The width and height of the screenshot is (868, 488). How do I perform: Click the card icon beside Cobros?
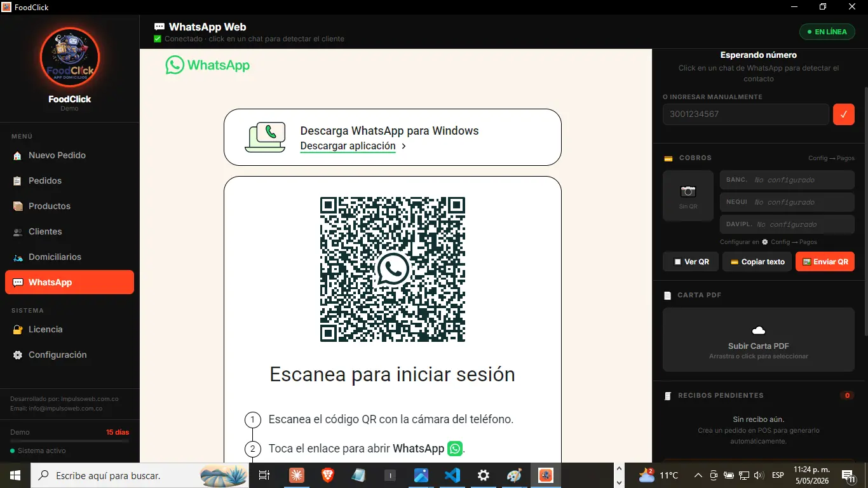pyautogui.click(x=668, y=158)
